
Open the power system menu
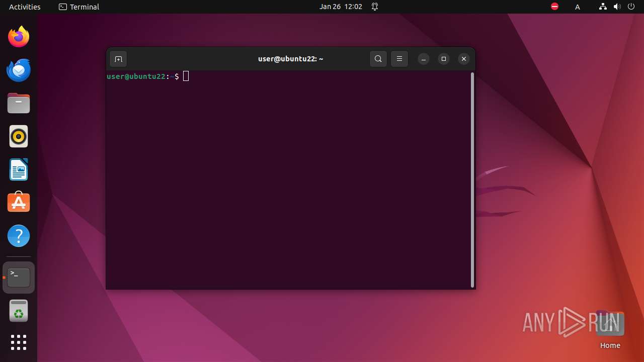coord(631,7)
